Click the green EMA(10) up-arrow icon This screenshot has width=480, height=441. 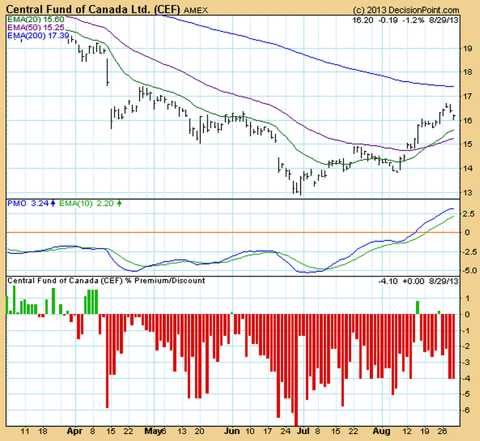coord(119,203)
